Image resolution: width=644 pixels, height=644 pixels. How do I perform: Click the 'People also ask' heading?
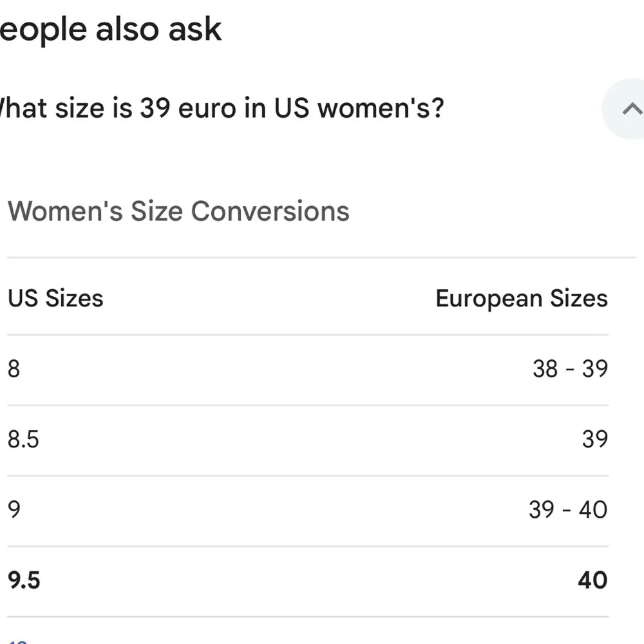(x=109, y=30)
